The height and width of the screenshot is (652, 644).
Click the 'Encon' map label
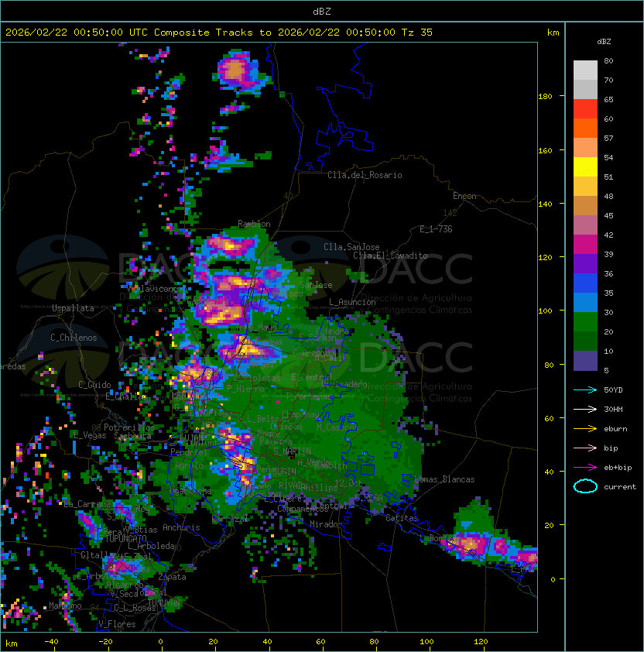pyautogui.click(x=464, y=196)
